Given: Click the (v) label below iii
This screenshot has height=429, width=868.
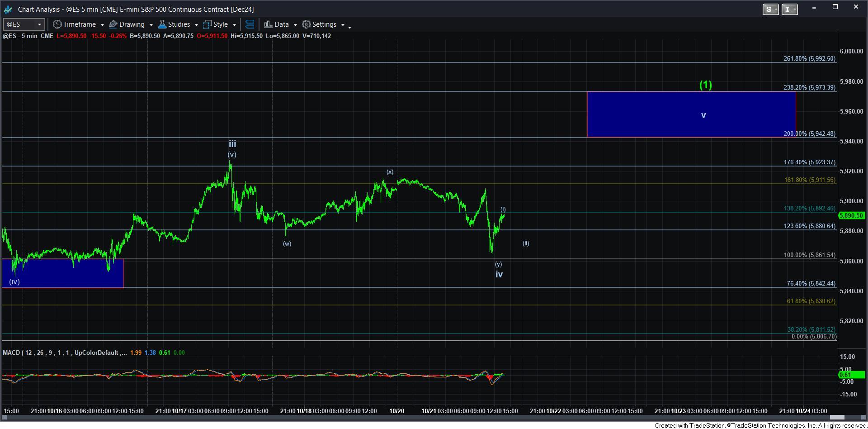Looking at the screenshot, I should click(232, 155).
